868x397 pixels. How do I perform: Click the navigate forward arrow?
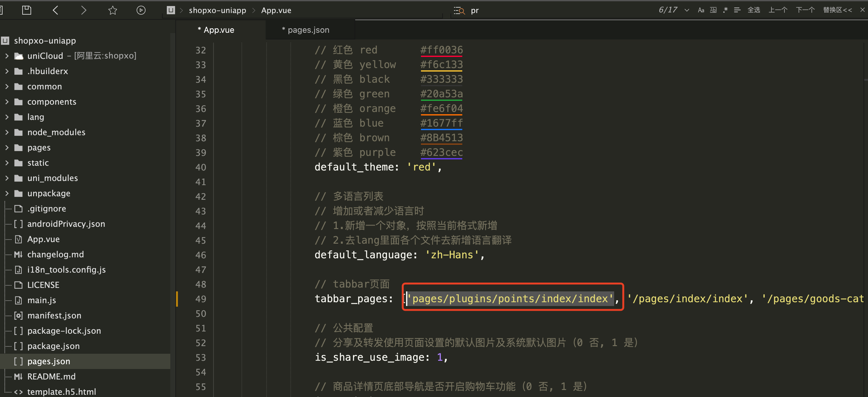point(84,10)
